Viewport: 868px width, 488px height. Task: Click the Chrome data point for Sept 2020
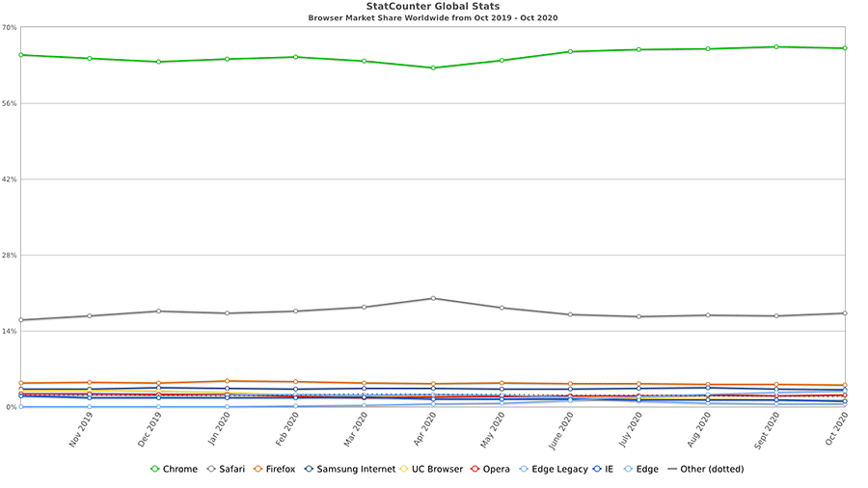pyautogui.click(x=776, y=46)
